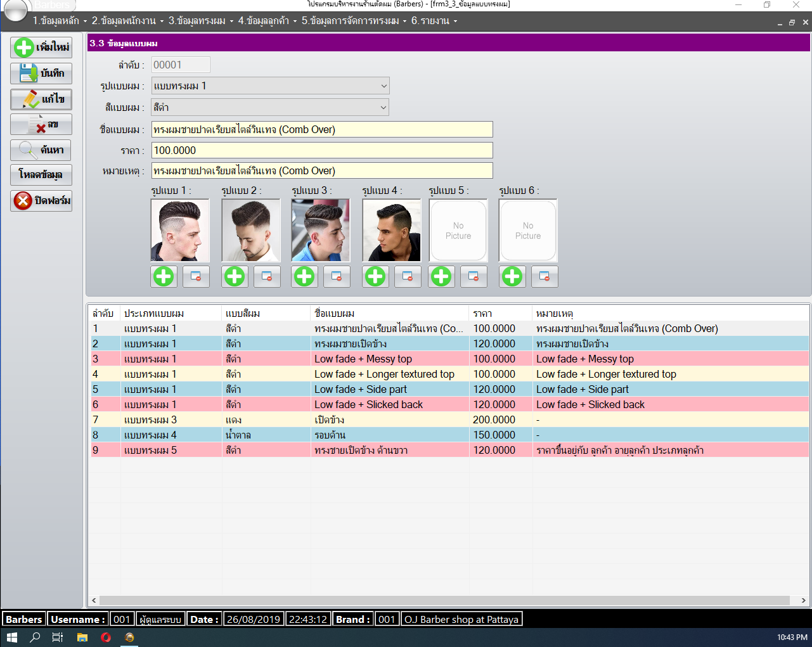The image size is (812, 647).
Task: Open the reports menu (item 6)
Action: pyautogui.click(x=434, y=21)
